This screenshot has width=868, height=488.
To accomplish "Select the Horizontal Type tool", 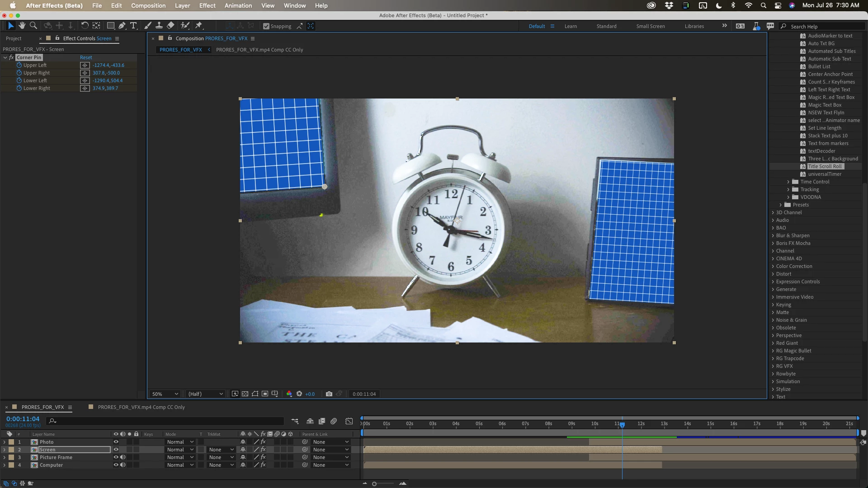I will tap(133, 26).
